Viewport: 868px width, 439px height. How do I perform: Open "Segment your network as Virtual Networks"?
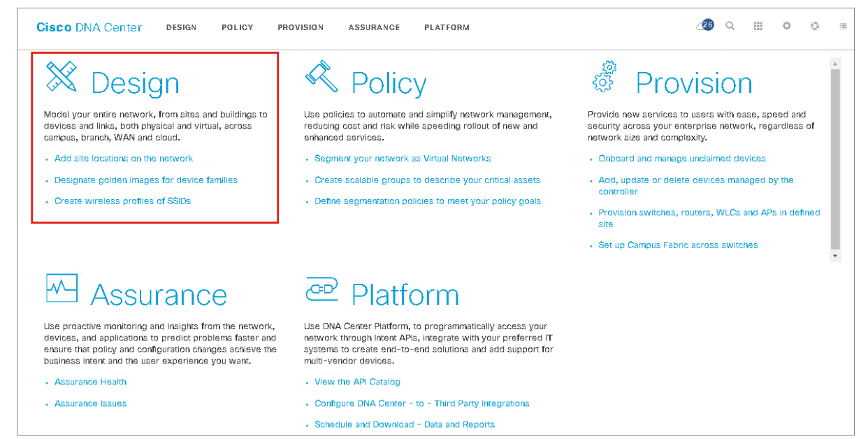pos(403,159)
